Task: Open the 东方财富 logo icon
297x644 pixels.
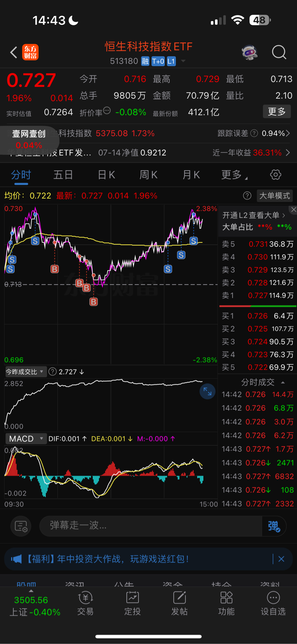Action: click(x=30, y=52)
